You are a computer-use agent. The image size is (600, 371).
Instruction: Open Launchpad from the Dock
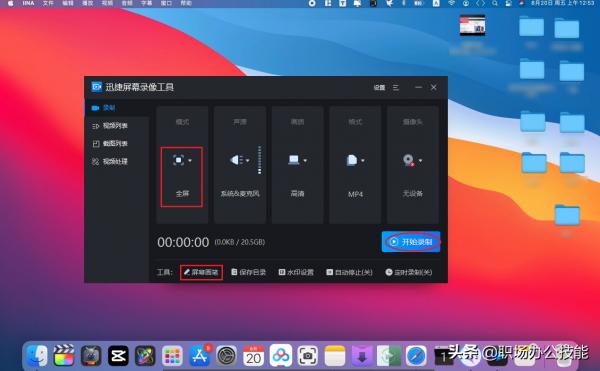tap(172, 356)
